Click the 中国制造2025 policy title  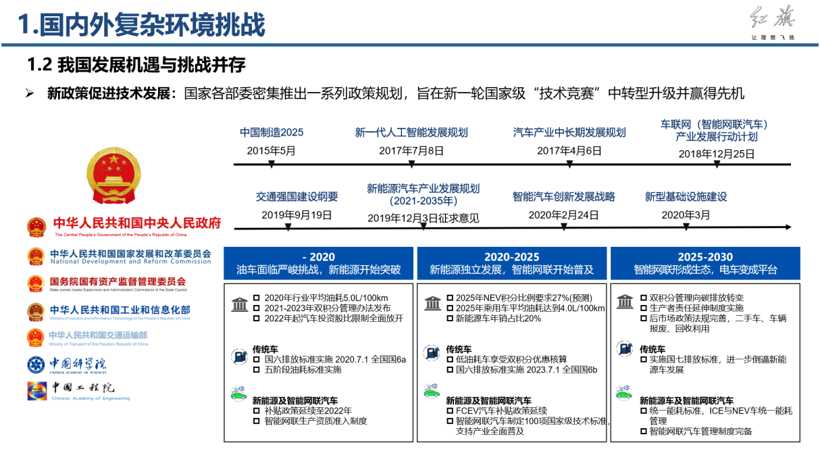(271, 133)
